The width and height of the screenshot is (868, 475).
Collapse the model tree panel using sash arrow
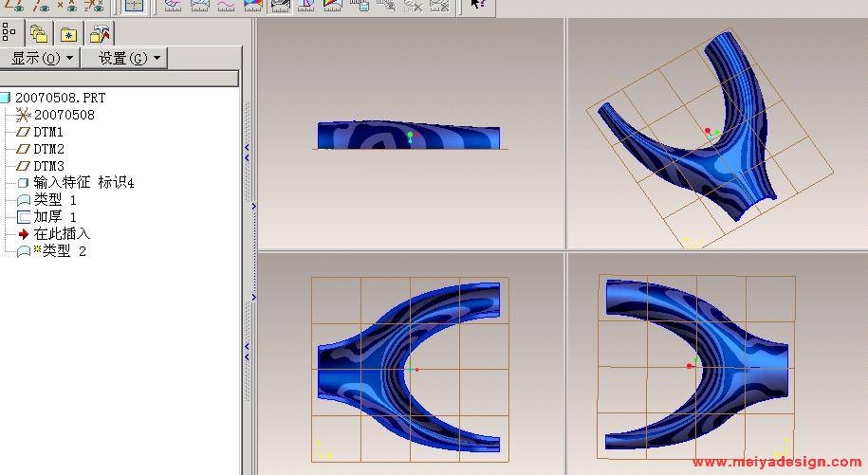click(247, 149)
